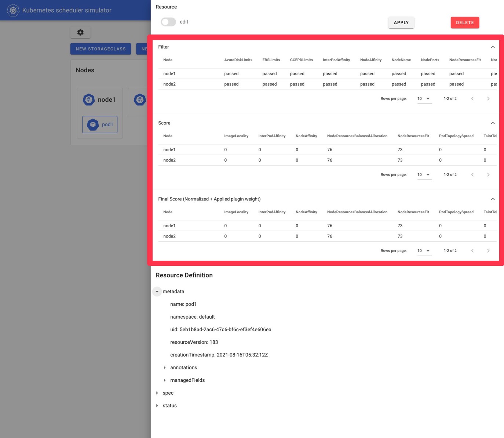Click next page arrow in Score table

(x=488, y=174)
